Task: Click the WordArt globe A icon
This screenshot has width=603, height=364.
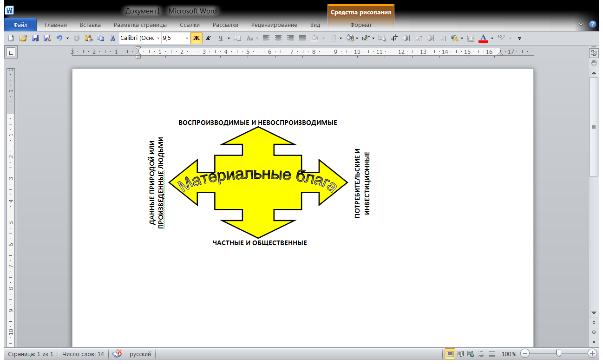Action: click(x=454, y=38)
